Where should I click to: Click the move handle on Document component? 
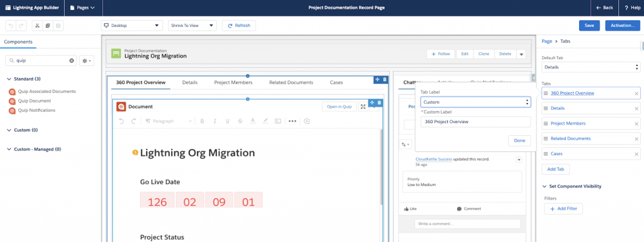372,102
